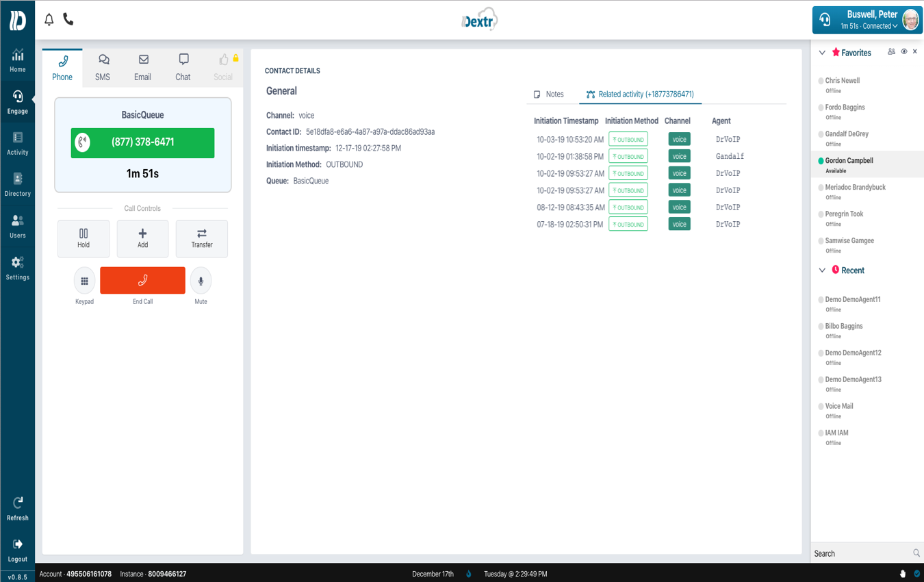Open the Home dashboard in the sidebar
Image resolution: width=924 pixels, height=582 pixels.
[18, 61]
